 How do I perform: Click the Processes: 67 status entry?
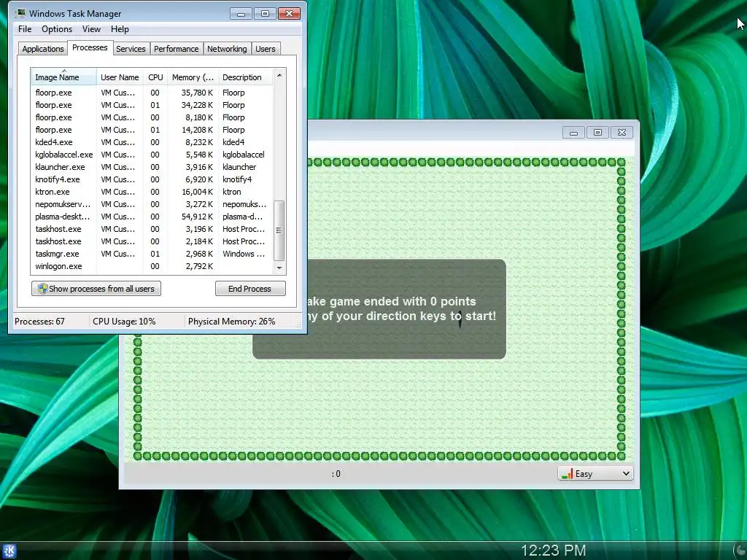pos(39,322)
